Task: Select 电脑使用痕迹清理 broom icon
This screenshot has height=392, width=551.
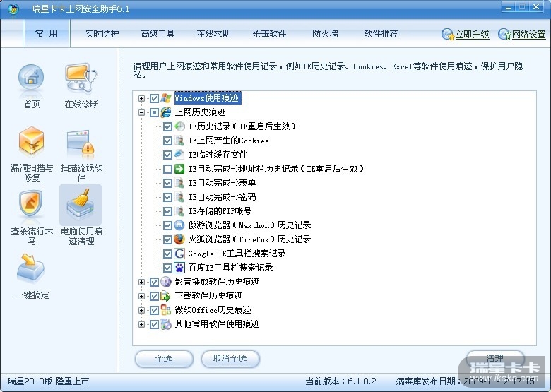Action: click(81, 206)
